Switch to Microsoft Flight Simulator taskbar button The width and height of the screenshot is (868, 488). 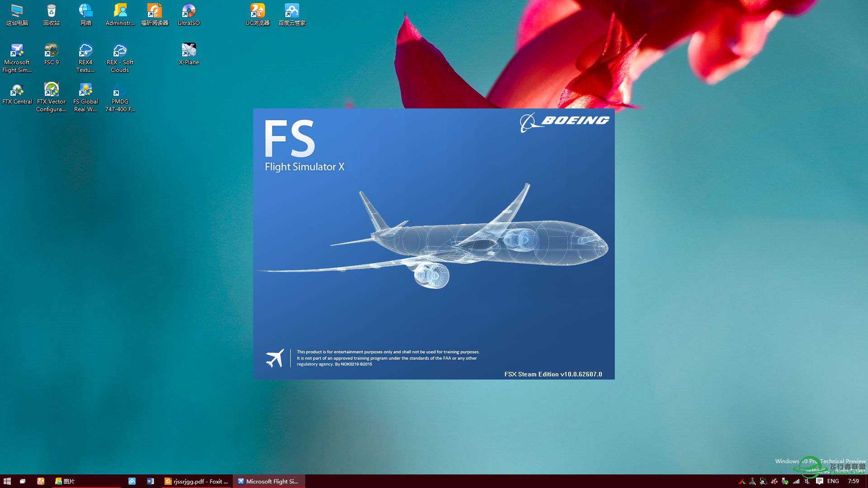[x=269, y=481]
